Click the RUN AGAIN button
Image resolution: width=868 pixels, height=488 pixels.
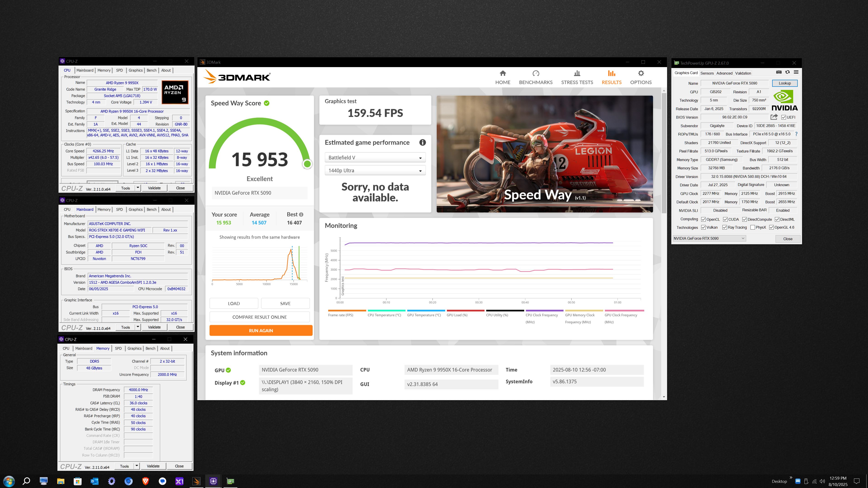click(x=261, y=330)
